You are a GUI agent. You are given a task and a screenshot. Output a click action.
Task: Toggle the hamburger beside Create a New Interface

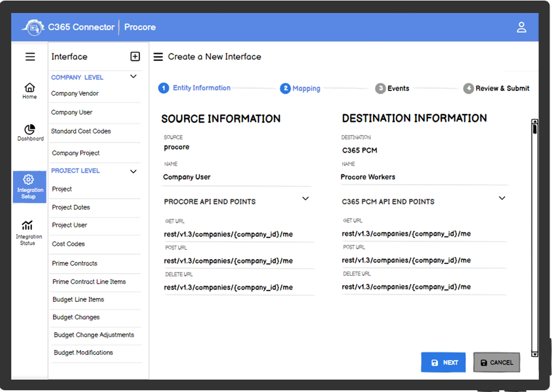pyautogui.click(x=158, y=57)
